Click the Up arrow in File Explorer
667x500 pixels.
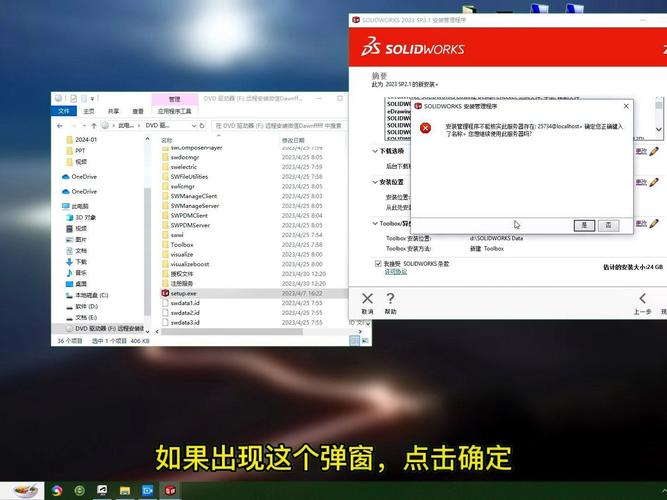[x=94, y=126]
